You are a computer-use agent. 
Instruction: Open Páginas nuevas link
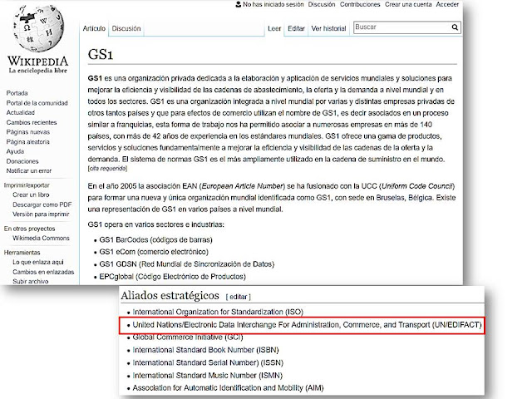point(27,132)
